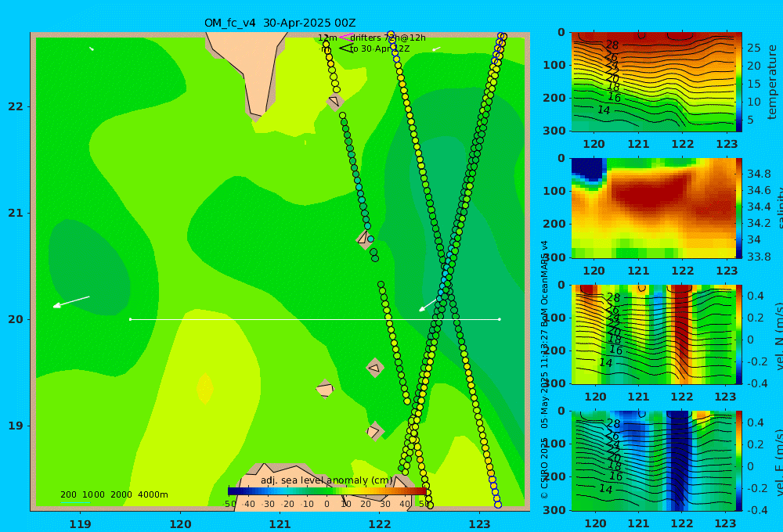This screenshot has height=532, width=783.
Task: Click the 33.8 tick on the salinity color bar
Action: 759,257
